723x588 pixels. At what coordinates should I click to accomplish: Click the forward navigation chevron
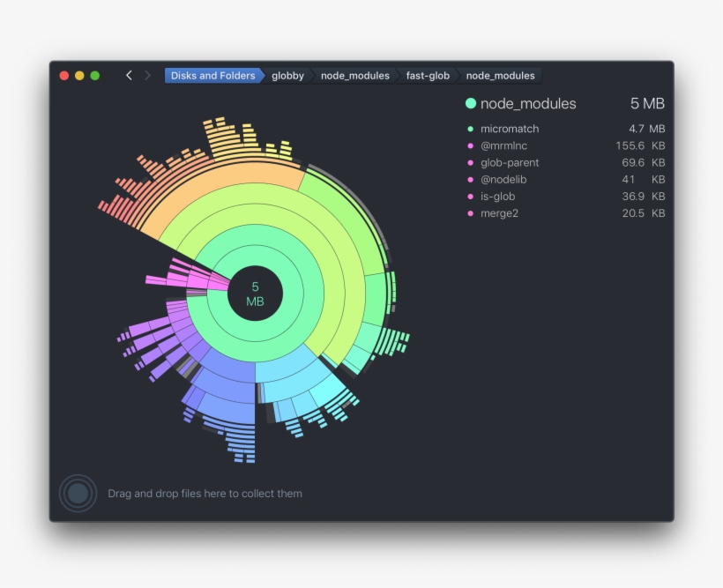click(x=146, y=75)
